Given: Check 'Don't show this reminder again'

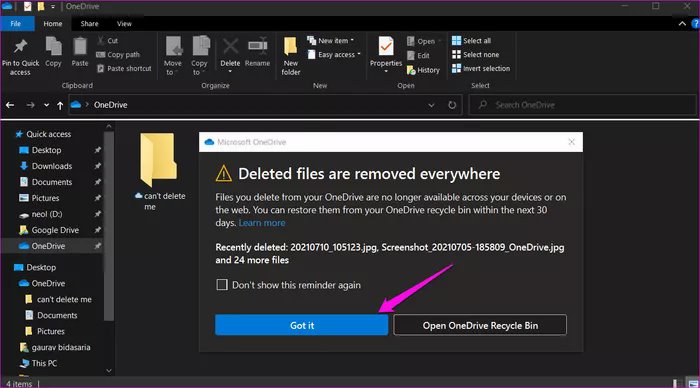Looking at the screenshot, I should click(x=222, y=284).
